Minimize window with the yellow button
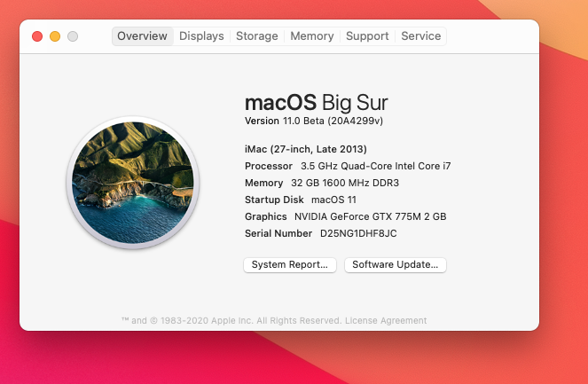Viewport: 588px width, 384px height. (55, 36)
